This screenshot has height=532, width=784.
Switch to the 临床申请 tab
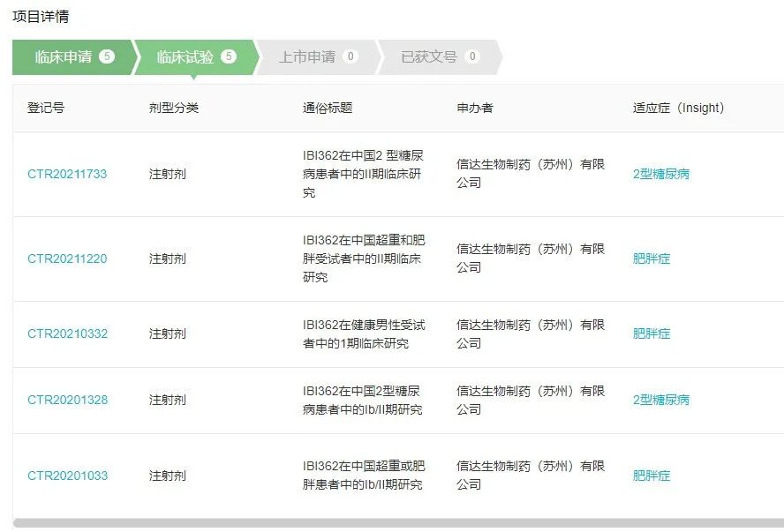(x=63, y=57)
